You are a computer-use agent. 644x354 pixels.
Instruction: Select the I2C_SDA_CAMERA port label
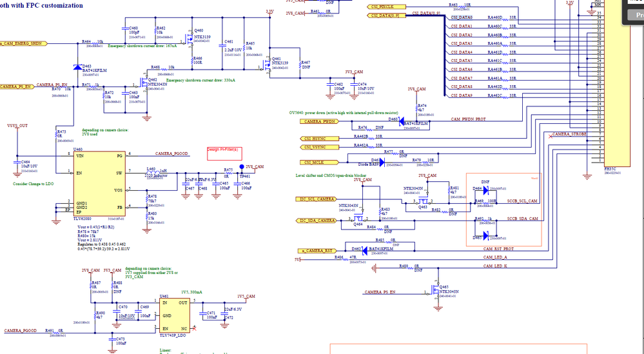315,221
